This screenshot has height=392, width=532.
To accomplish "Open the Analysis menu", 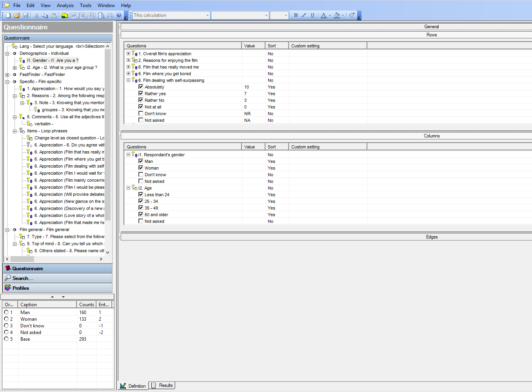I will (x=65, y=5).
